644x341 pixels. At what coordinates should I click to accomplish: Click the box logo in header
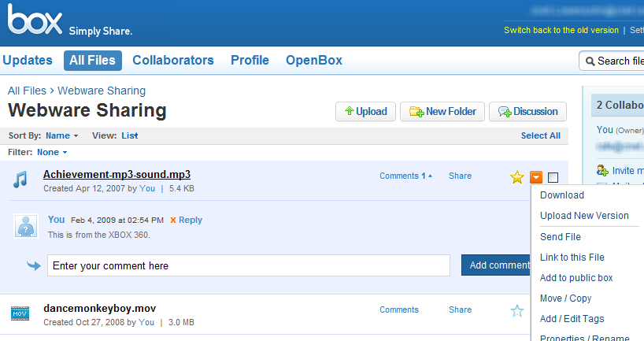(35, 22)
